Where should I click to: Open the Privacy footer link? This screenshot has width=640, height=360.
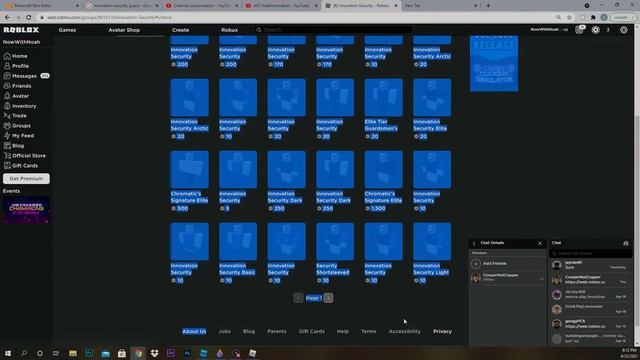(x=442, y=331)
